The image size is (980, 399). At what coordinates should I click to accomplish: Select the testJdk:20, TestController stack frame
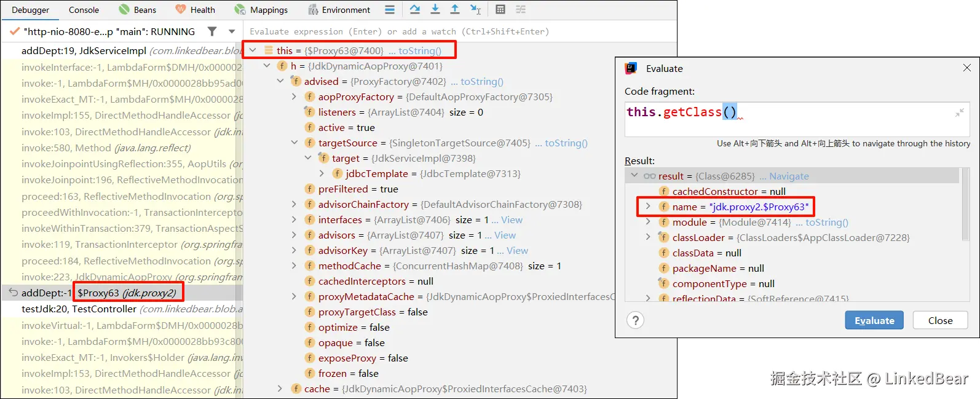(x=122, y=309)
